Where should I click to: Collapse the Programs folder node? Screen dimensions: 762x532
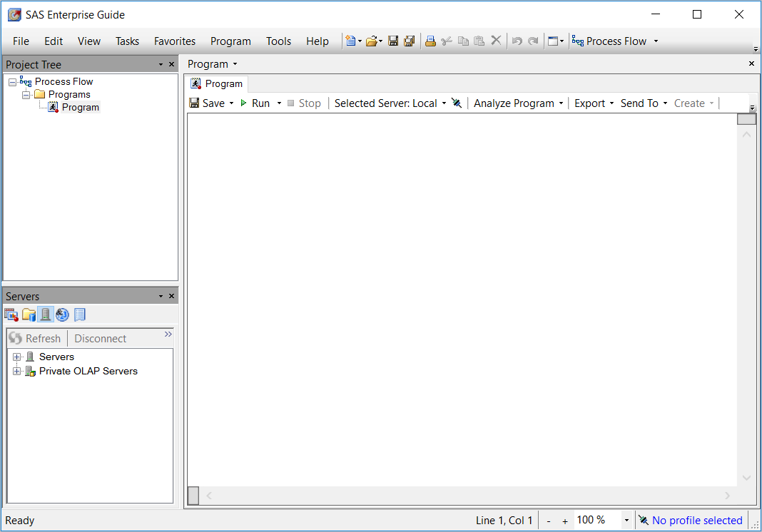pyautogui.click(x=26, y=95)
